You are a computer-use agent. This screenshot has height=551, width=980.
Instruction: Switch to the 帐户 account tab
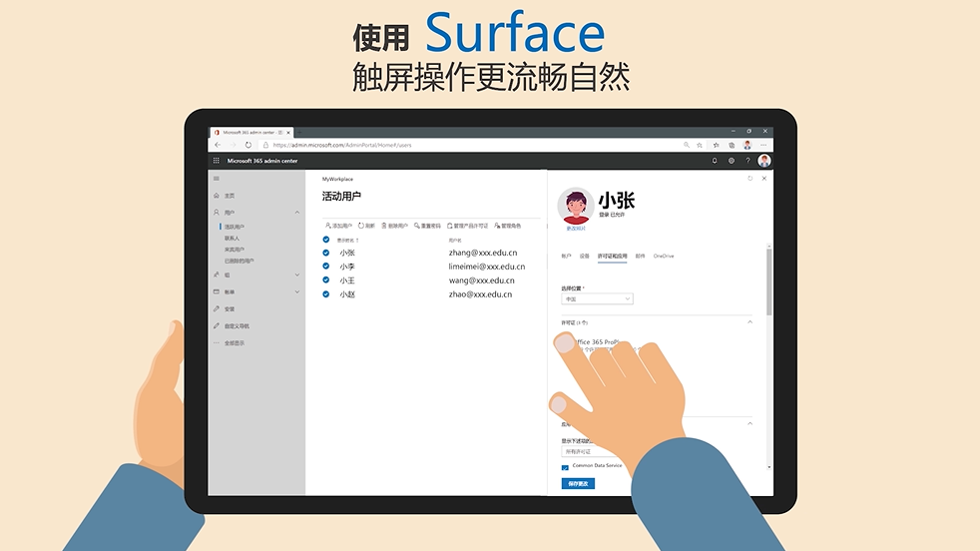tap(566, 256)
